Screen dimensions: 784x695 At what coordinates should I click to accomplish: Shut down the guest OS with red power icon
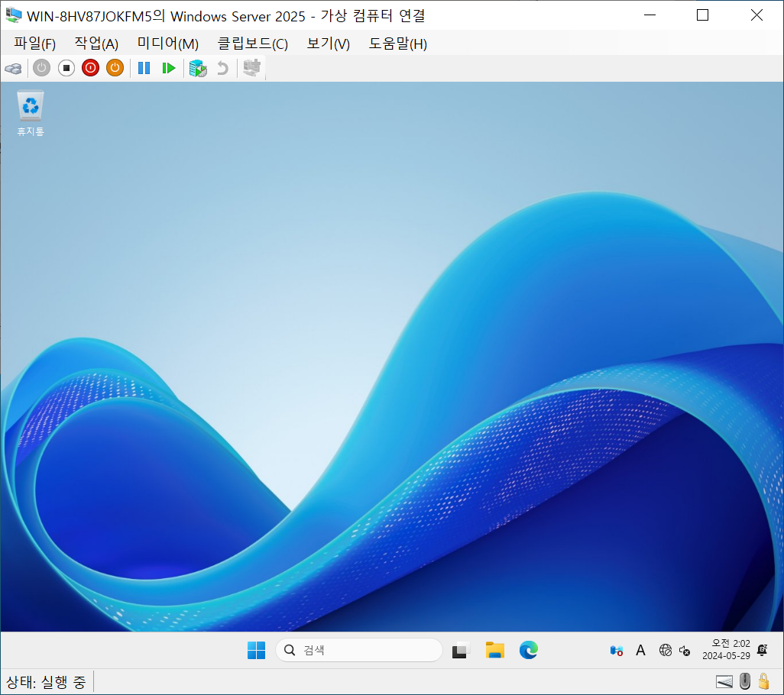click(x=90, y=68)
